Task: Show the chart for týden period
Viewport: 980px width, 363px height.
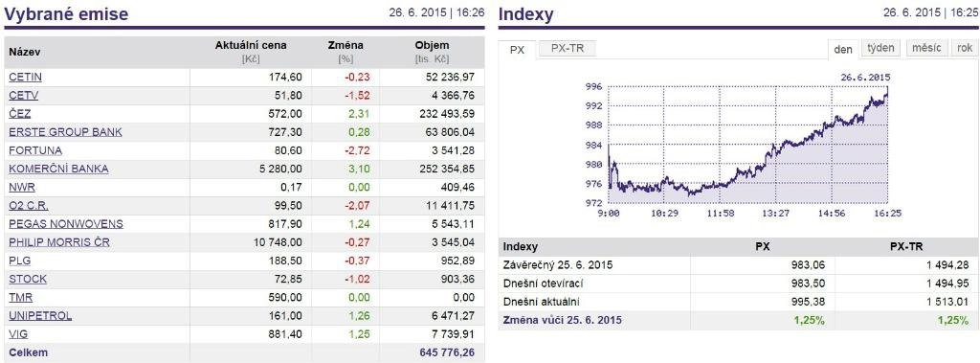Action: pyautogui.click(x=881, y=48)
